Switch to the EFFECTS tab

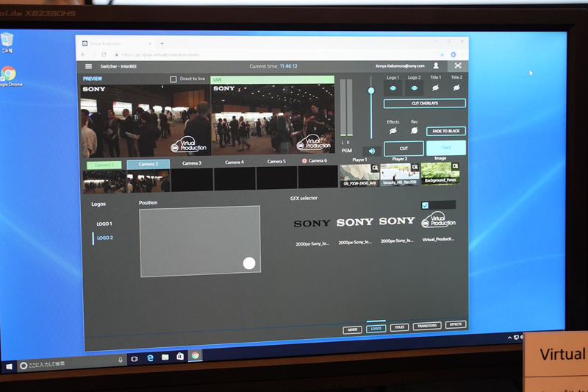click(456, 324)
